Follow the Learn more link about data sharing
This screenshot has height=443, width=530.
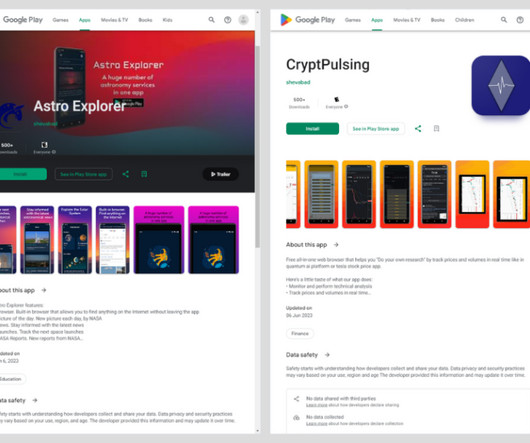pos(316,405)
